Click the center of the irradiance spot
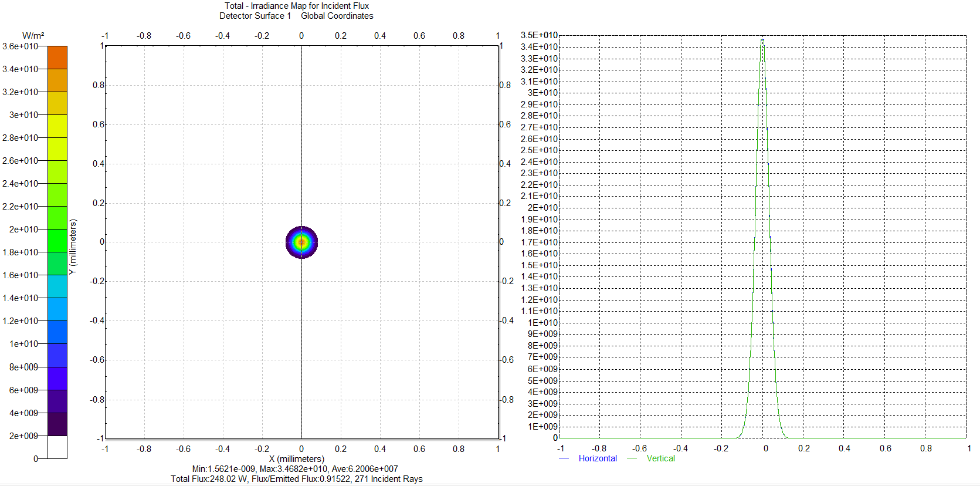Screen dimensions: 980x486 click(301, 242)
